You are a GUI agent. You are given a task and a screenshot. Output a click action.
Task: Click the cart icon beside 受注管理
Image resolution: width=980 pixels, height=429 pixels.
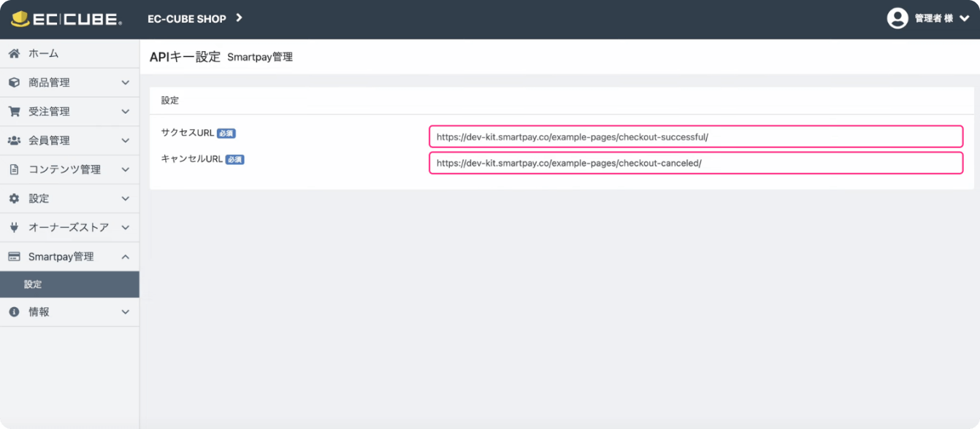coord(14,112)
